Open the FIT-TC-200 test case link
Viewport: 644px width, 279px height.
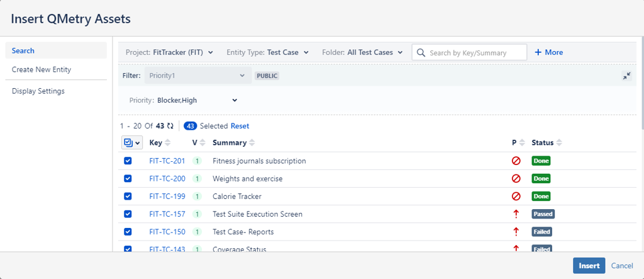[x=167, y=179]
